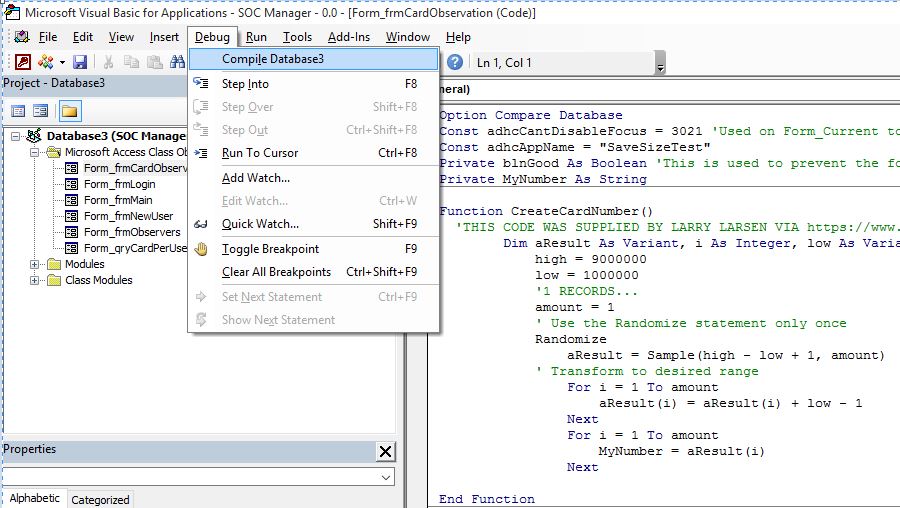Open the Help menu
Screen dimensions: 900x508
[x=458, y=37]
